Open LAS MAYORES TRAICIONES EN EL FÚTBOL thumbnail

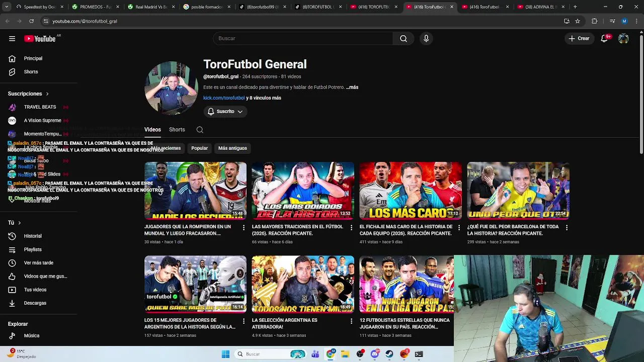pyautogui.click(x=303, y=191)
